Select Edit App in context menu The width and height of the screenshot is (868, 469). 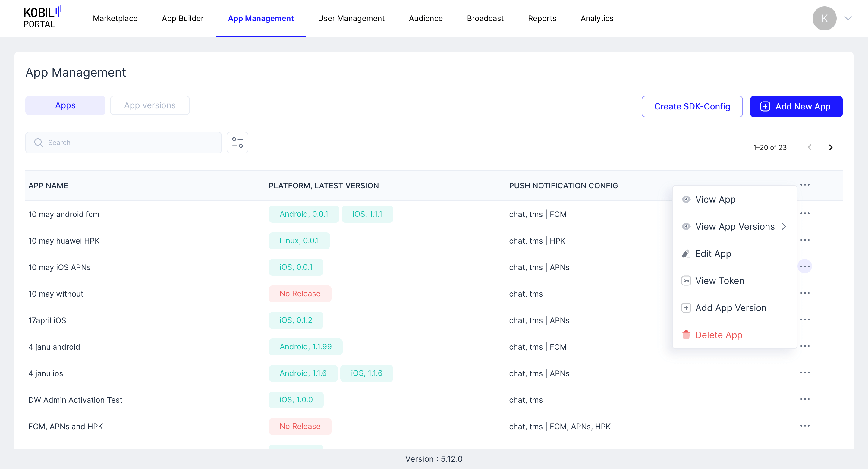[x=713, y=253]
